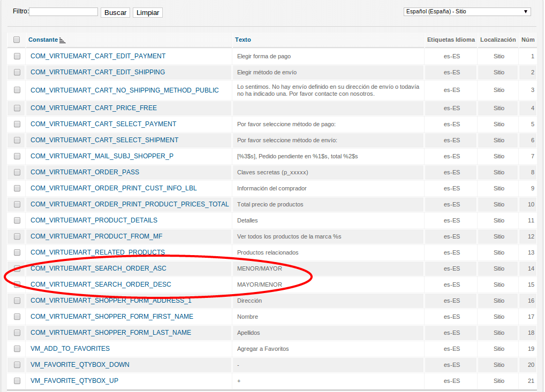
Task: Check the COM_VIRTUEMART_PRODUCT_DETAILS row checkbox
Action: (x=17, y=220)
